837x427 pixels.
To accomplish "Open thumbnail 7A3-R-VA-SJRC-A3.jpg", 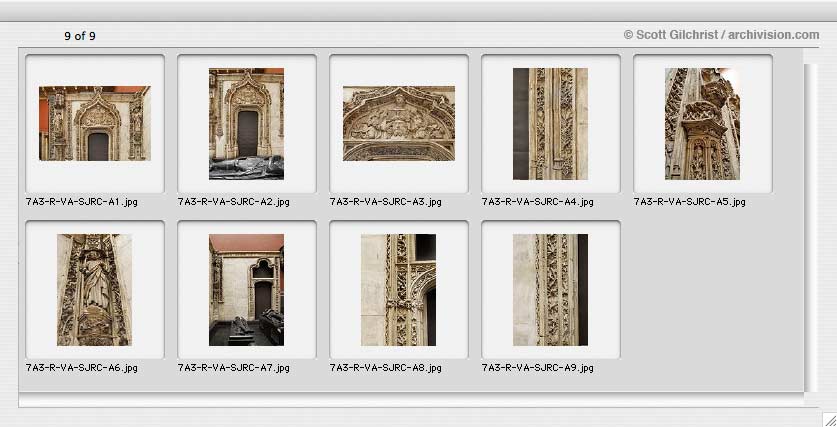I will [399, 123].
